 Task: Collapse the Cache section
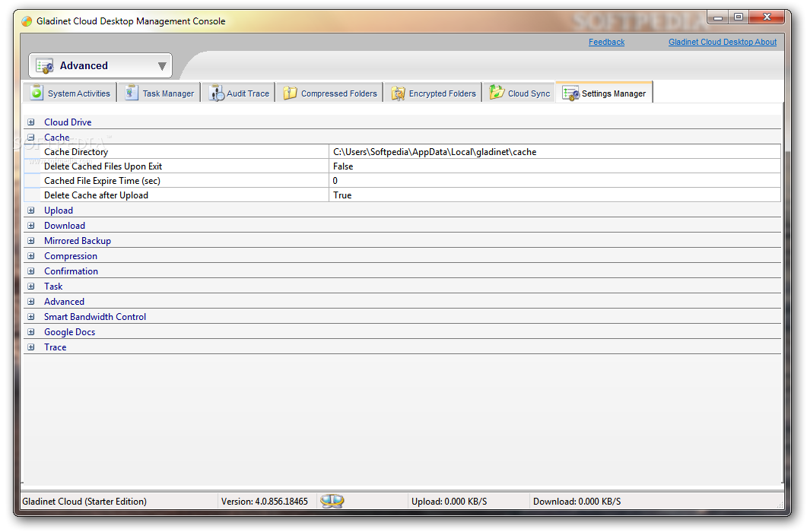[31, 138]
